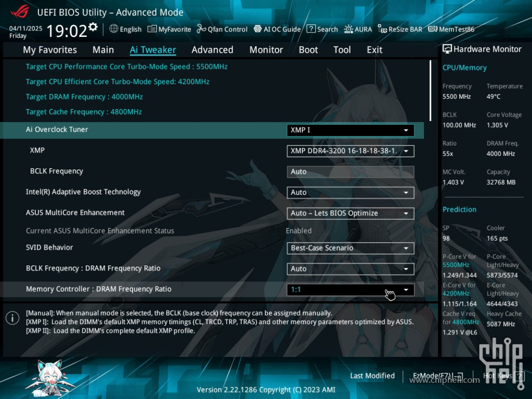Image resolution: width=532 pixels, height=399 pixels.
Task: Click Current ASUS MultiCore Enhancement Status row
Action: pyautogui.click(x=169, y=231)
